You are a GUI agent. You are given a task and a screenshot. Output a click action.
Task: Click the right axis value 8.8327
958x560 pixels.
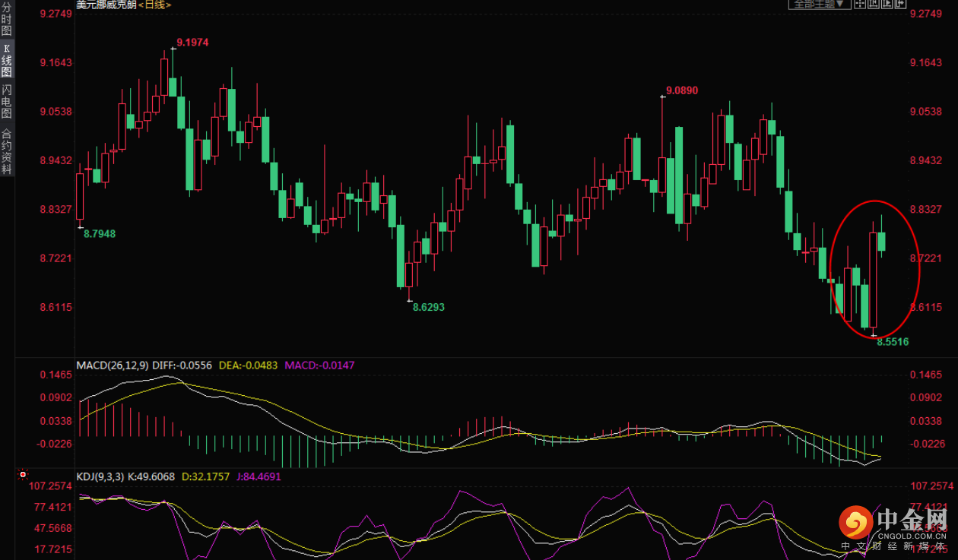pyautogui.click(x=925, y=209)
